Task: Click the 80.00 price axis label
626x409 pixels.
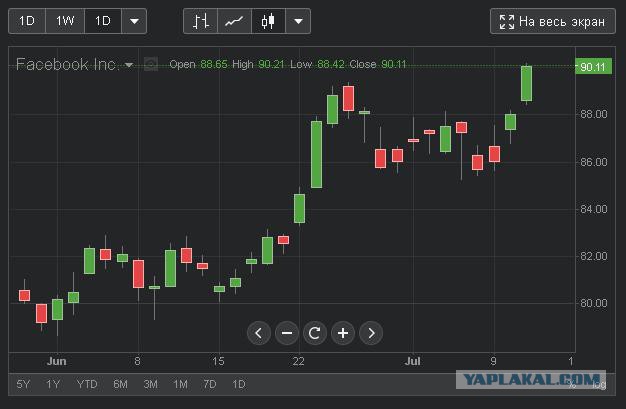Action: click(594, 303)
